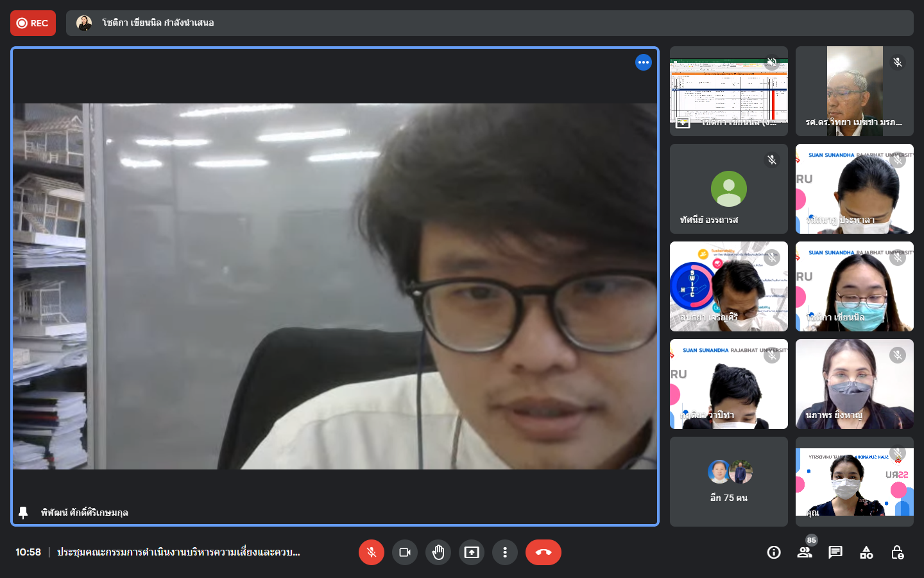
Task: Unpin the main video using pin icon
Action: [23, 512]
